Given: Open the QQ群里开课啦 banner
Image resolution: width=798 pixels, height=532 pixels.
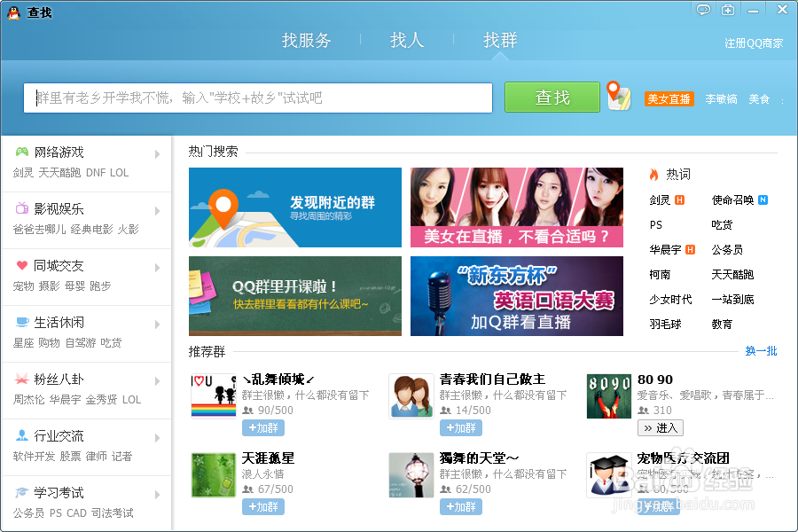Looking at the screenshot, I should [x=295, y=296].
